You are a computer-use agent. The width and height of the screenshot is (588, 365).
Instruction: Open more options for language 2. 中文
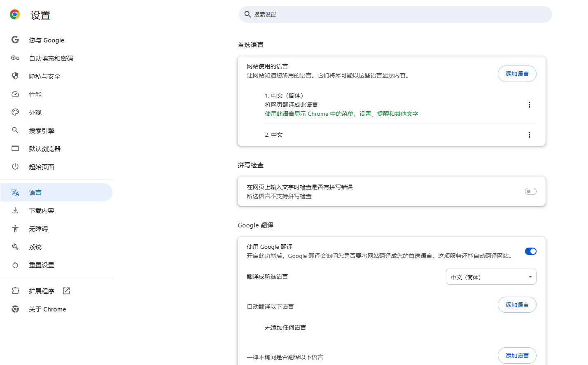pyautogui.click(x=530, y=135)
